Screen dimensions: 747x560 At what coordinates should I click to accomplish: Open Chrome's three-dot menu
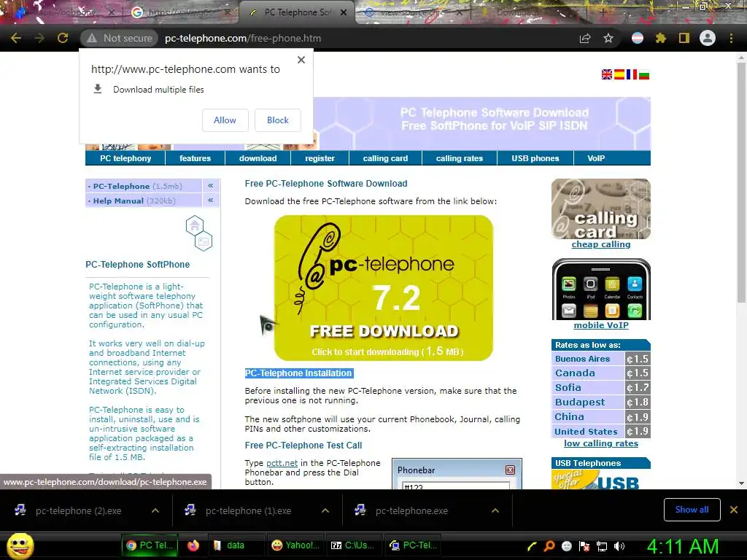(731, 38)
